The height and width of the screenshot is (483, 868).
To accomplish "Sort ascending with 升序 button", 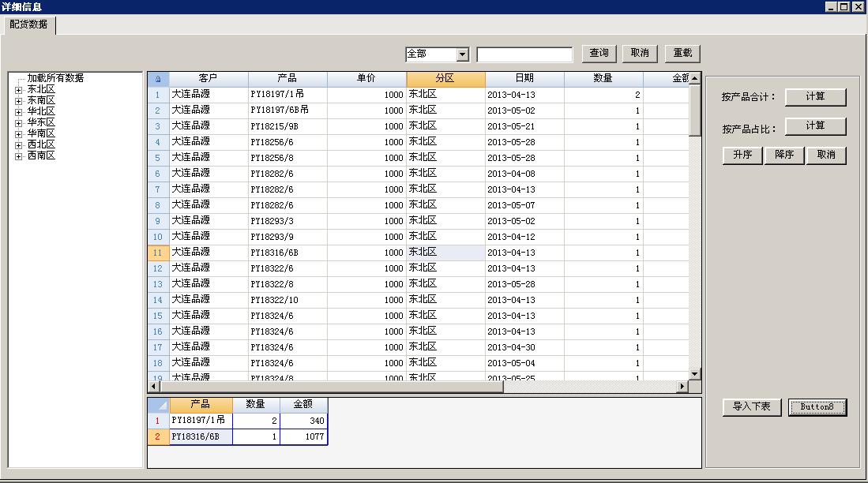I will 742,155.
